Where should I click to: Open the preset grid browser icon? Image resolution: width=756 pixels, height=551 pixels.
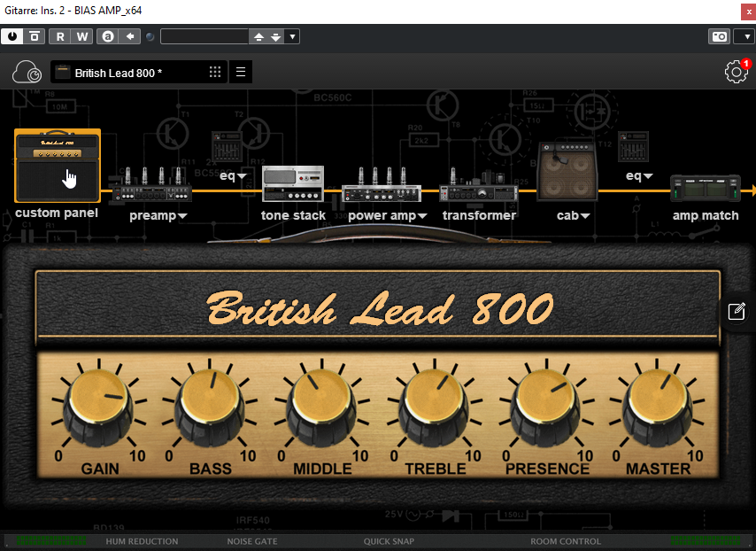pyautogui.click(x=215, y=73)
